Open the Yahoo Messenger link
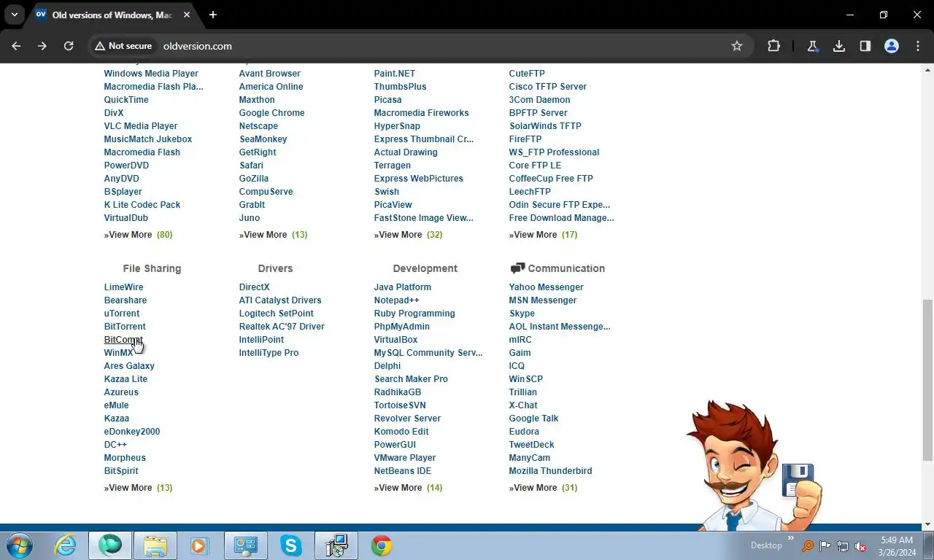Viewport: 934px width, 560px height. click(546, 287)
